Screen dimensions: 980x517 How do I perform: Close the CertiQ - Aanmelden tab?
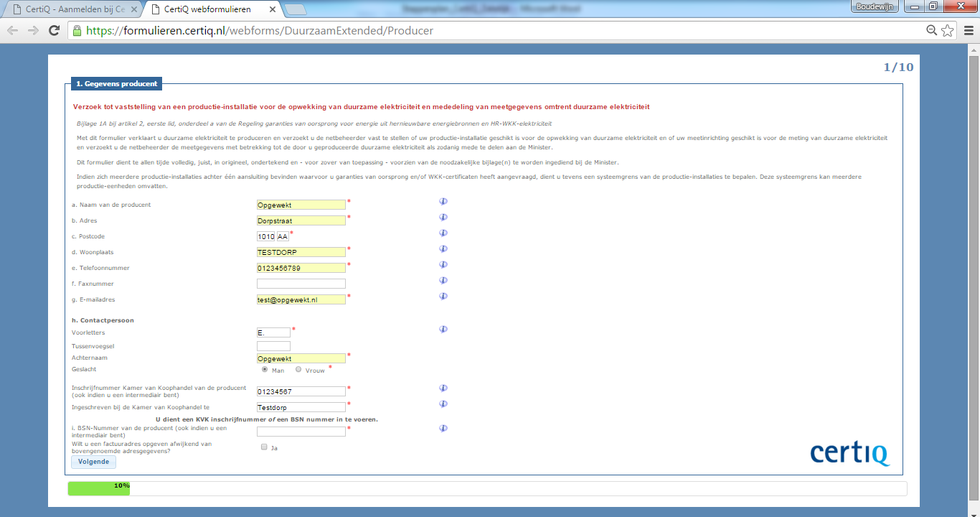point(133,9)
